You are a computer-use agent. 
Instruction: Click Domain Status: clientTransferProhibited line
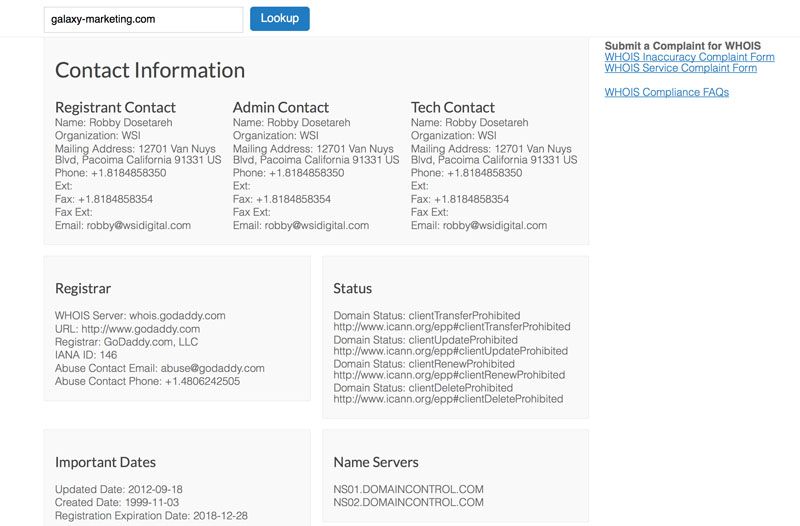click(427, 316)
